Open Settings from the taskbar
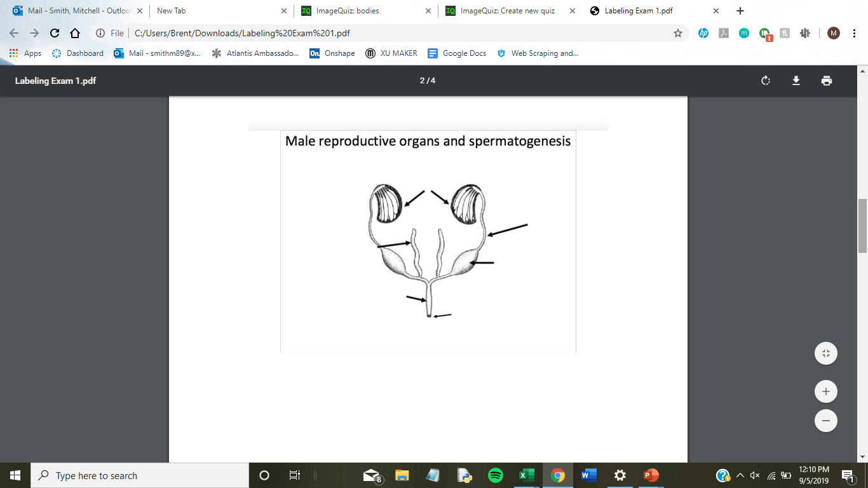868x488 pixels. coord(620,475)
